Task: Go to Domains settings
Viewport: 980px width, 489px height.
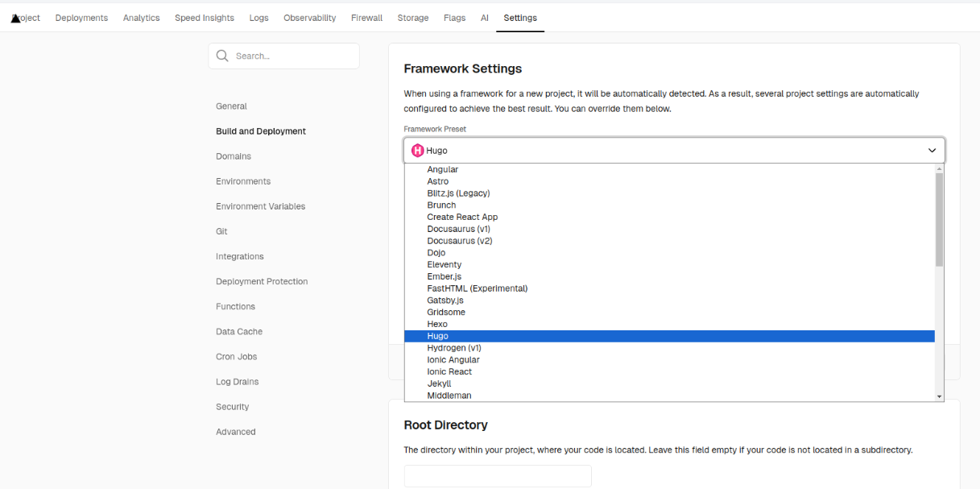Action: click(234, 156)
